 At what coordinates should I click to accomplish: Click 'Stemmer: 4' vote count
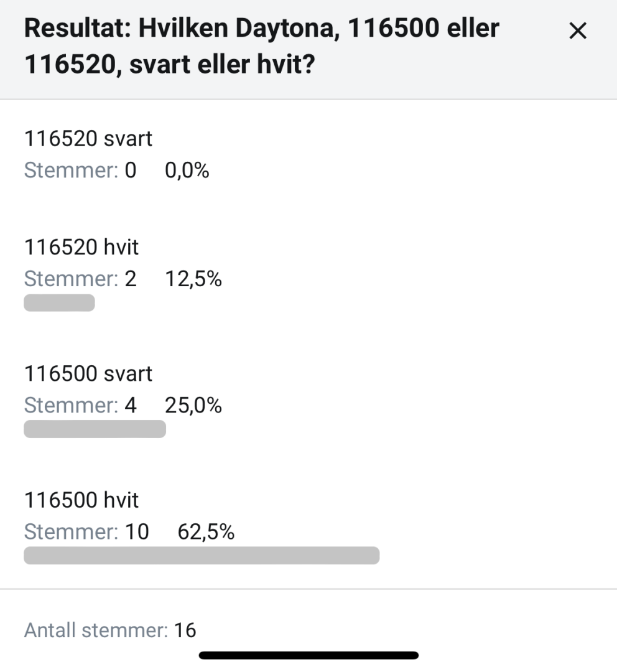pos(80,406)
